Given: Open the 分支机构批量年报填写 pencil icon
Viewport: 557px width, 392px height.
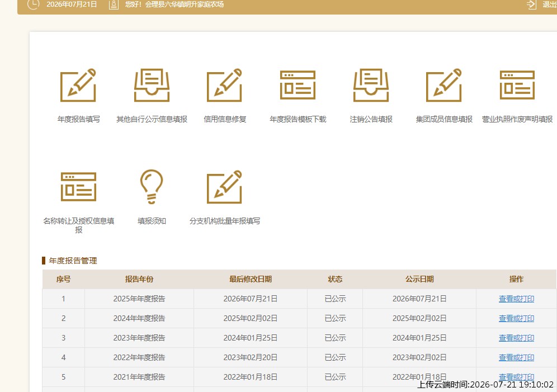Looking at the screenshot, I should [224, 187].
